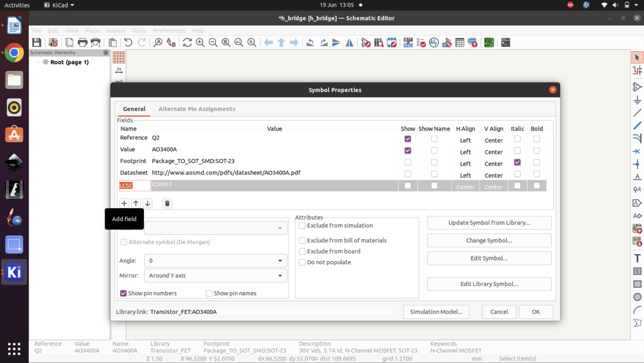Enable Do not populate checkbox
The image size is (644, 363).
(302, 262)
